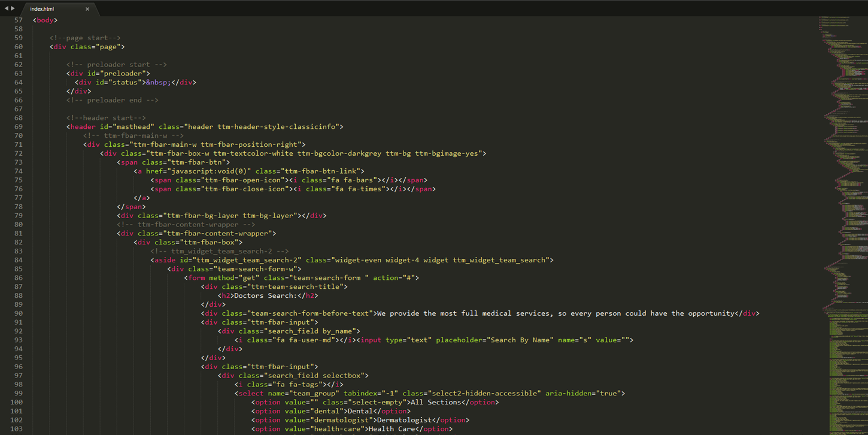The height and width of the screenshot is (435, 868).
Task: Click the aside id "ttm_widget_team_search-2"
Action: click(x=247, y=260)
